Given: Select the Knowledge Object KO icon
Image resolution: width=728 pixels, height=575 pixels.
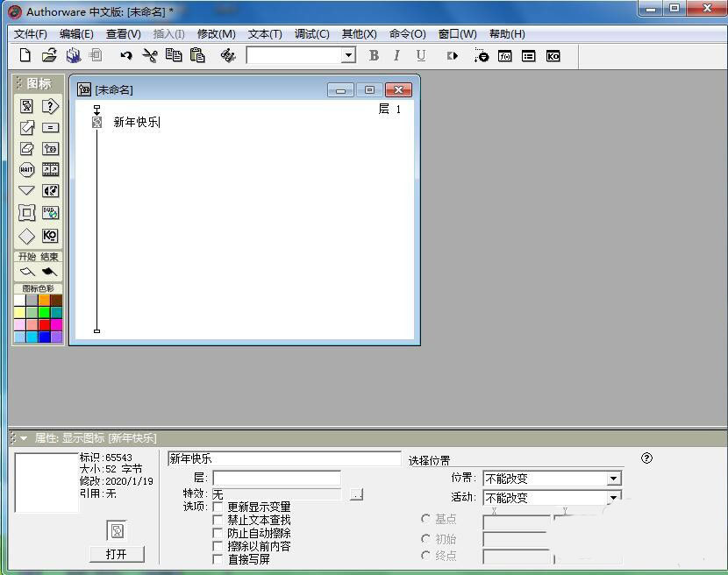Looking at the screenshot, I should [x=50, y=235].
